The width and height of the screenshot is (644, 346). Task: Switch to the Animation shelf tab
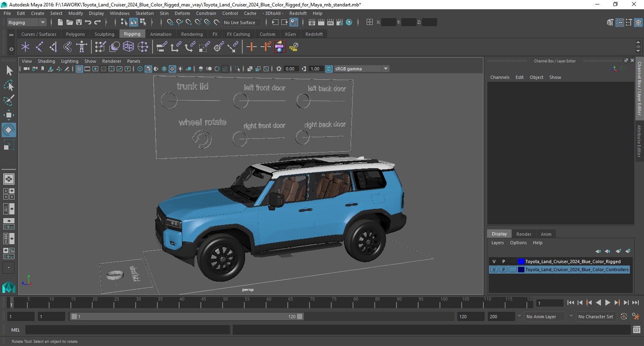(x=161, y=34)
